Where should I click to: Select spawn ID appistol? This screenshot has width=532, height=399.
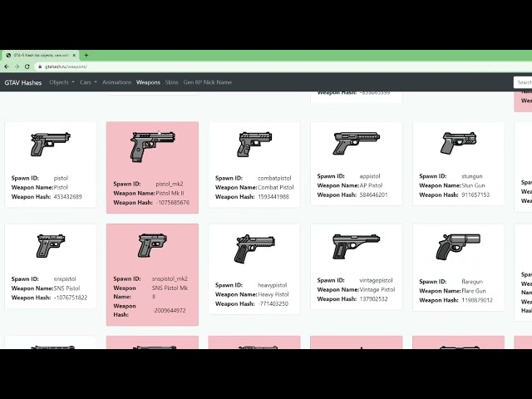coord(370,176)
